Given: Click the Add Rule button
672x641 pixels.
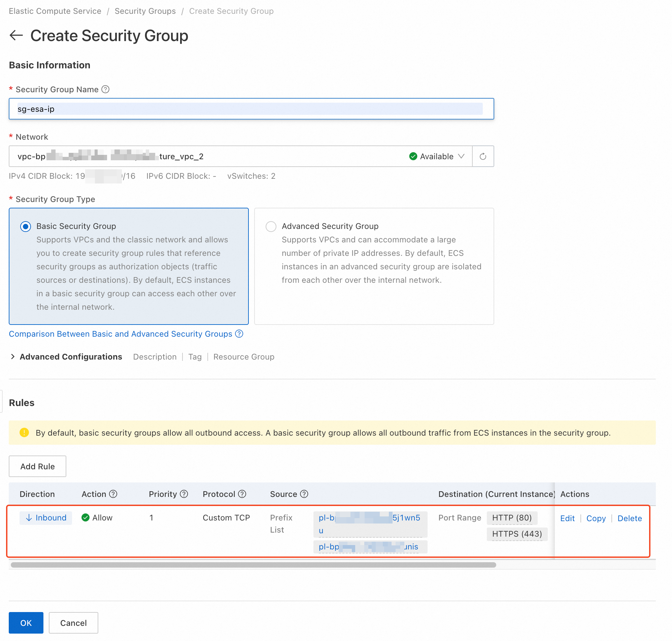Looking at the screenshot, I should tap(38, 466).
